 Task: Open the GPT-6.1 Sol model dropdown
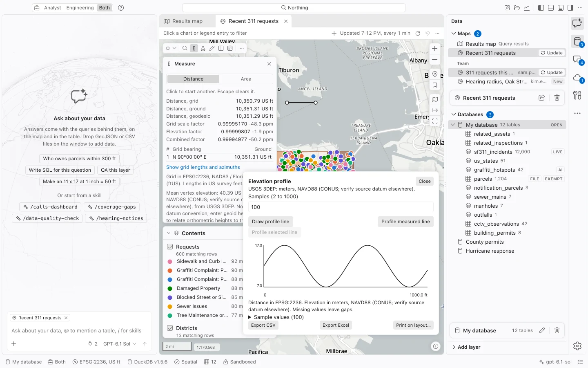tap(120, 344)
